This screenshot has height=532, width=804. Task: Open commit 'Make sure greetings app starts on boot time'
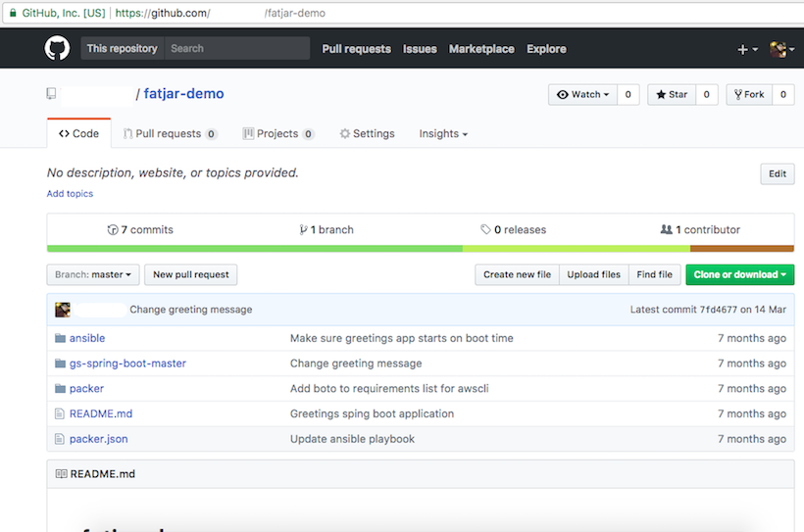tap(401, 338)
